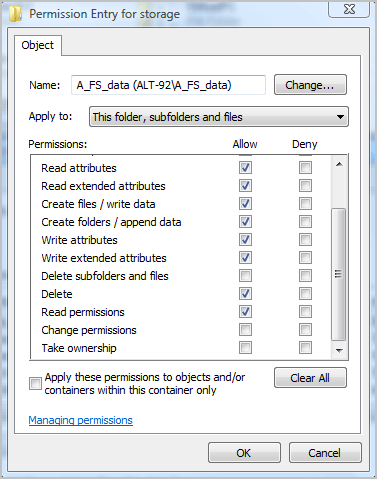The width and height of the screenshot is (377, 479).
Task: Check Allow for Take ownership
Action: 245,347
